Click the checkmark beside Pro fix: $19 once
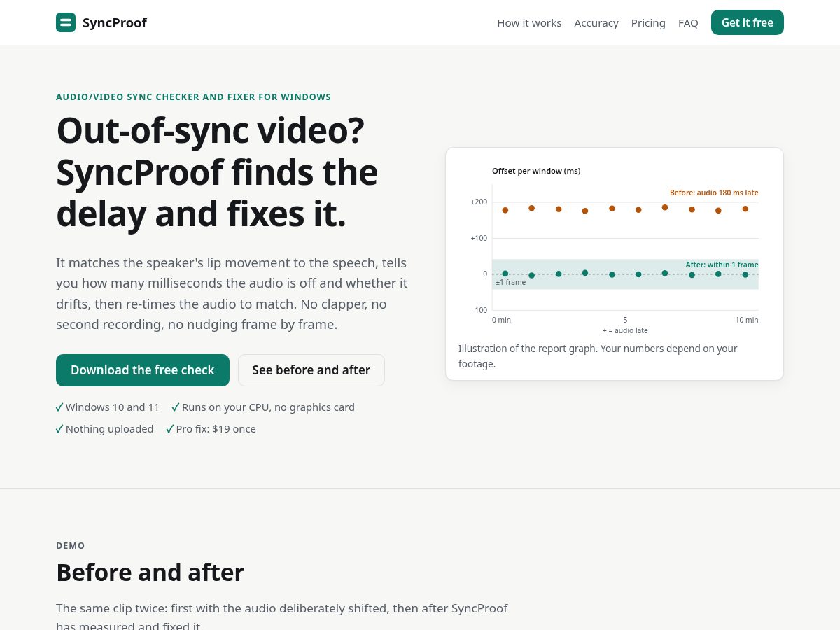 (170, 429)
